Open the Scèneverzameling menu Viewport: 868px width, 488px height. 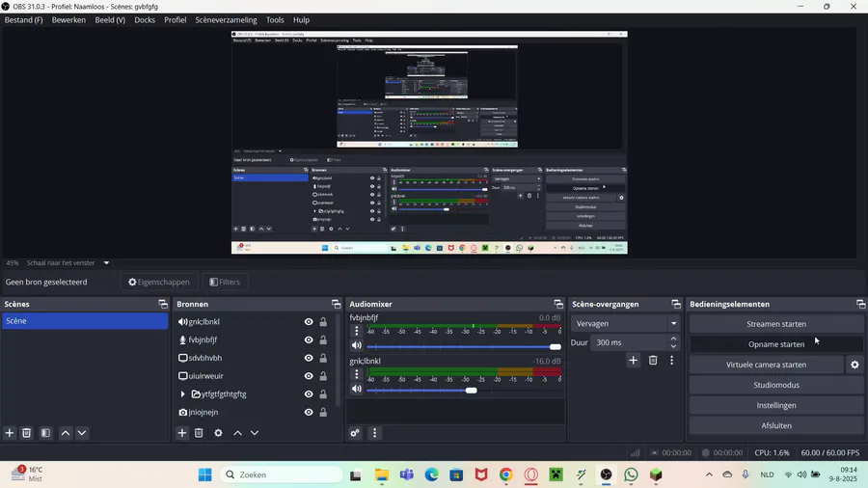226,20
